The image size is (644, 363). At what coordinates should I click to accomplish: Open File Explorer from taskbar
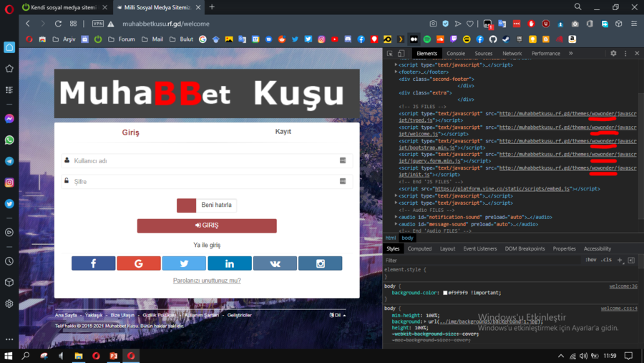click(x=79, y=356)
